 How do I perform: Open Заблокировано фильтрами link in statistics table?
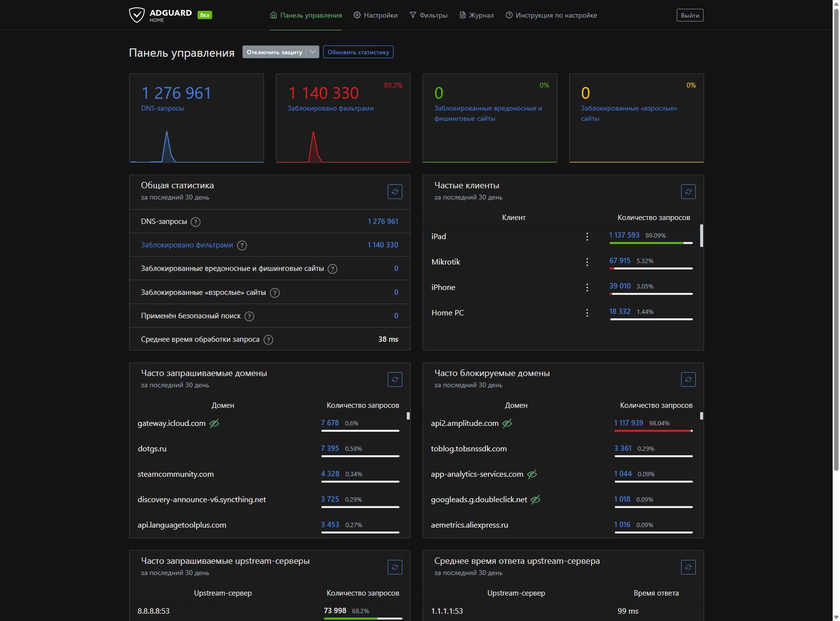(187, 245)
